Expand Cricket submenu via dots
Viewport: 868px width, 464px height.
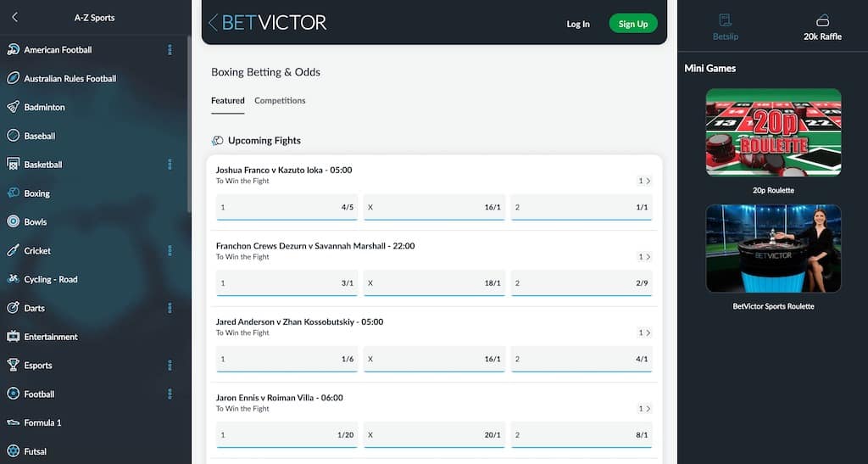[x=170, y=250]
